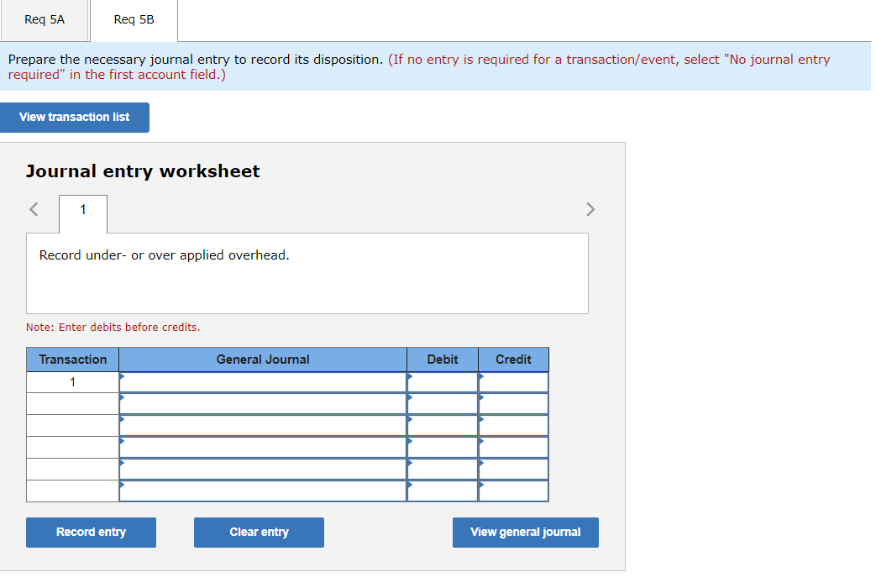Click the Record entry button

click(x=91, y=532)
